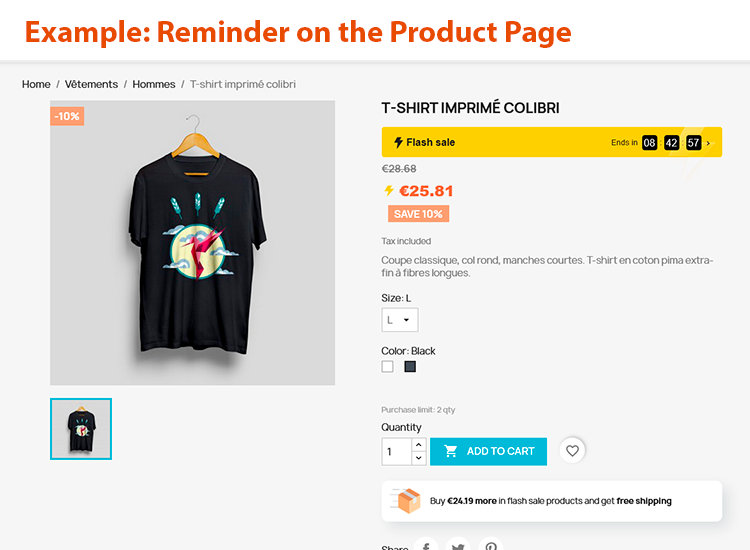Go to Home breadcrumb
This screenshot has width=750, height=550.
pos(36,85)
